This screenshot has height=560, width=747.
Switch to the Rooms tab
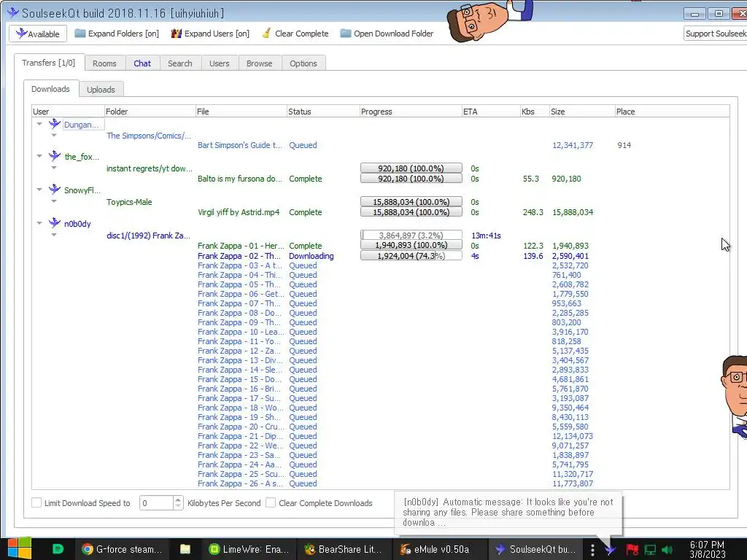(104, 63)
